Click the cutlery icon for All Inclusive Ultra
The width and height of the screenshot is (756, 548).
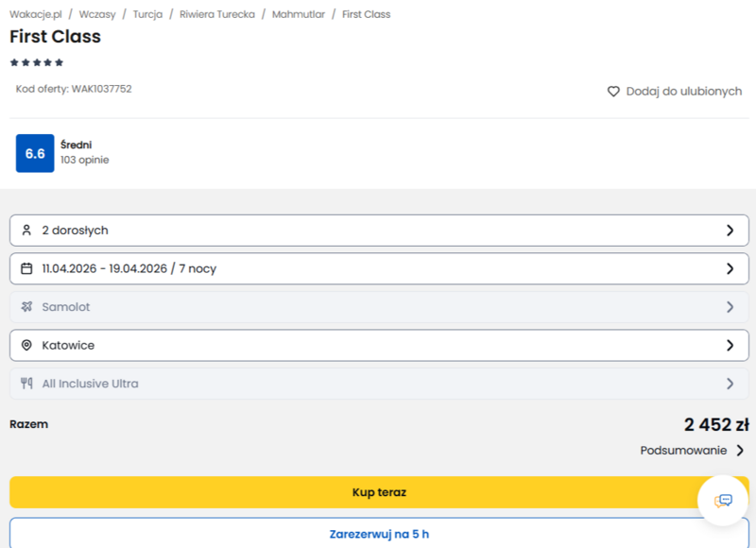point(26,384)
